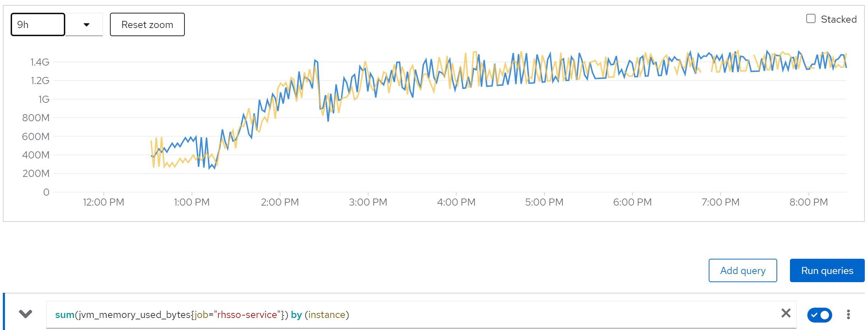Viewport: 868px width, 330px height.
Task: Click the 9h time span input field
Action: coord(38,24)
